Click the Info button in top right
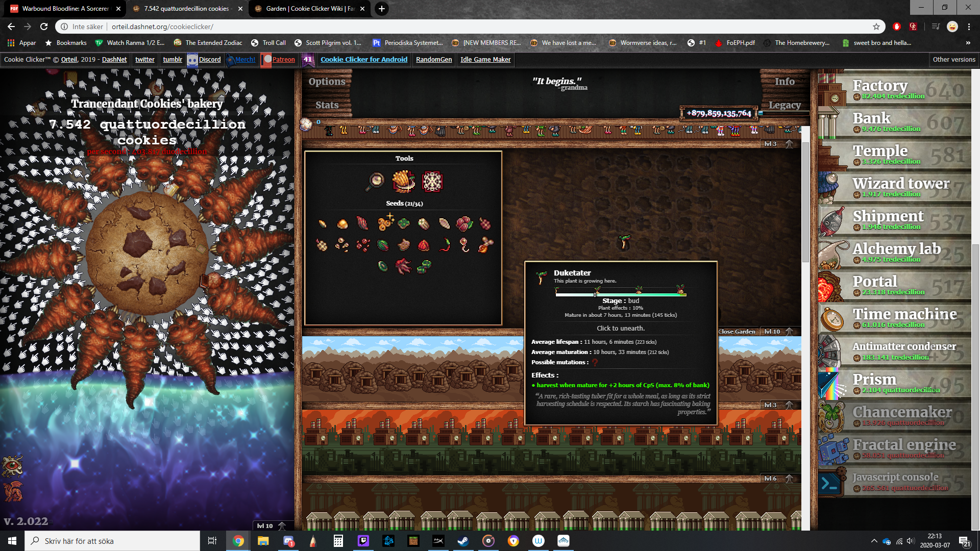The image size is (980, 551). 785,82
